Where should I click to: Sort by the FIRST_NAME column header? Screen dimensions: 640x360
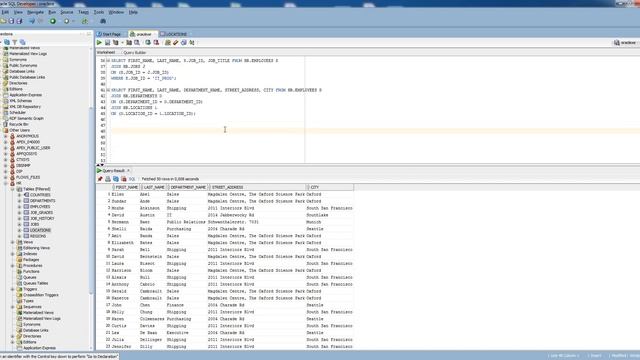pyautogui.click(x=127, y=187)
